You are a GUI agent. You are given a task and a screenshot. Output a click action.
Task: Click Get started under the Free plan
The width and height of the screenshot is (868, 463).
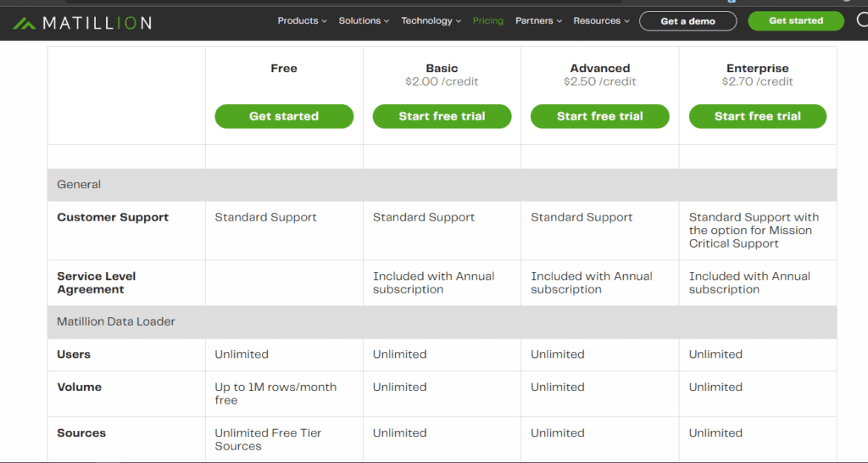click(x=284, y=116)
